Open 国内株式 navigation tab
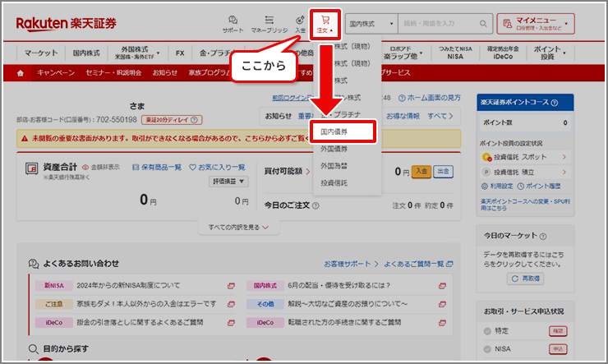 coord(86,53)
